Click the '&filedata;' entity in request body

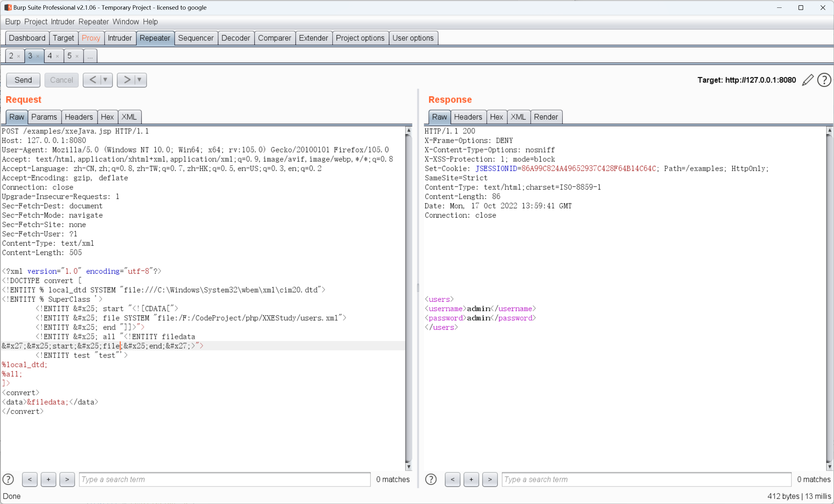click(x=48, y=402)
